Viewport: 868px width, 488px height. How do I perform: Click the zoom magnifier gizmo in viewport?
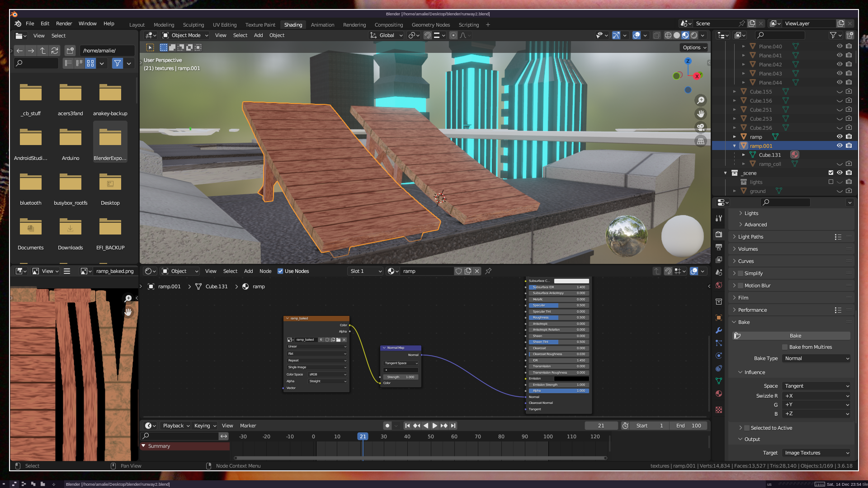701,100
